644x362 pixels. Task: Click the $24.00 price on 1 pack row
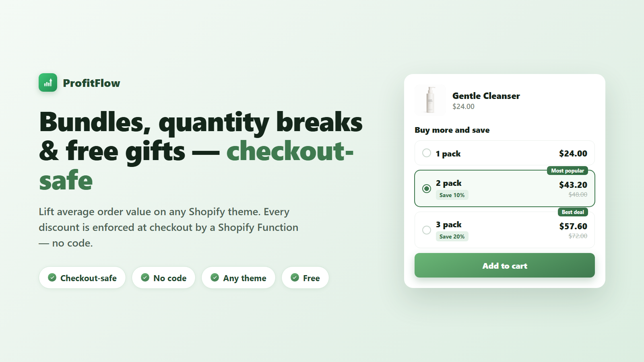(573, 153)
